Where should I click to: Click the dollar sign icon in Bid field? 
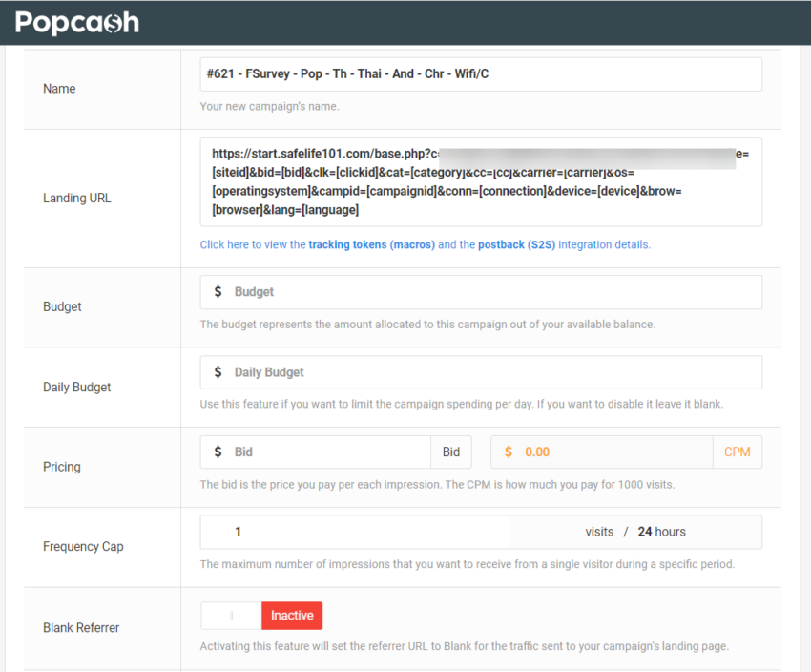pyautogui.click(x=216, y=451)
